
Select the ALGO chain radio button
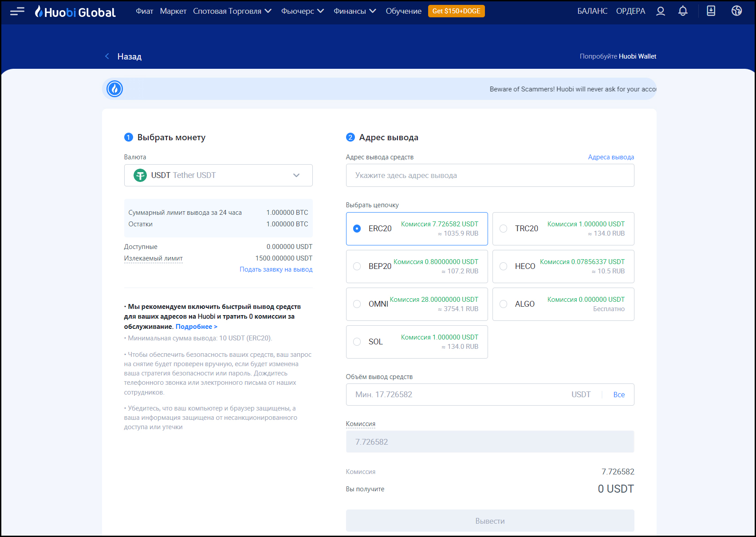point(503,304)
